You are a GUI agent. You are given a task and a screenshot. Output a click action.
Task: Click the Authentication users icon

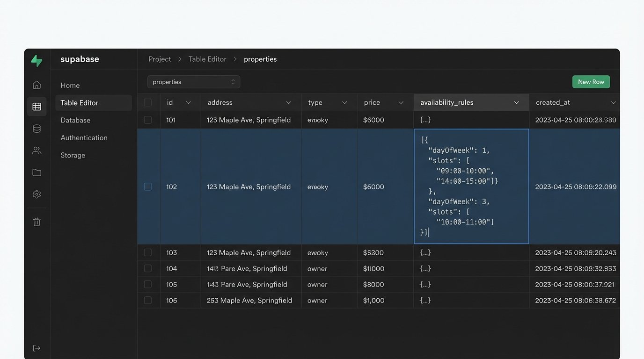click(37, 150)
